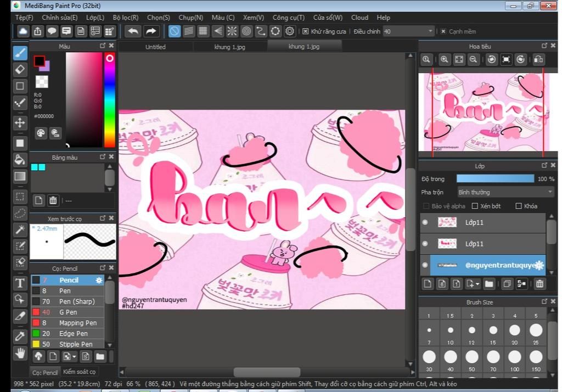
Task: Select the Eraser tool
Action: (x=20, y=69)
